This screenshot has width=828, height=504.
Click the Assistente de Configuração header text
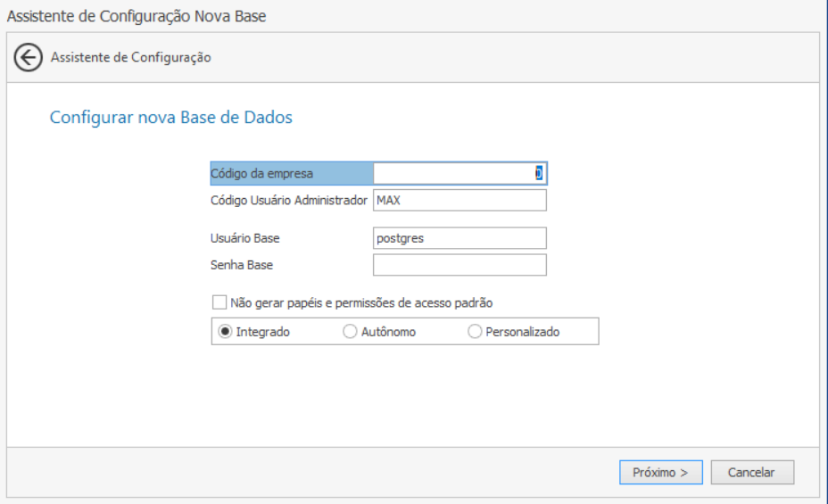pos(131,57)
